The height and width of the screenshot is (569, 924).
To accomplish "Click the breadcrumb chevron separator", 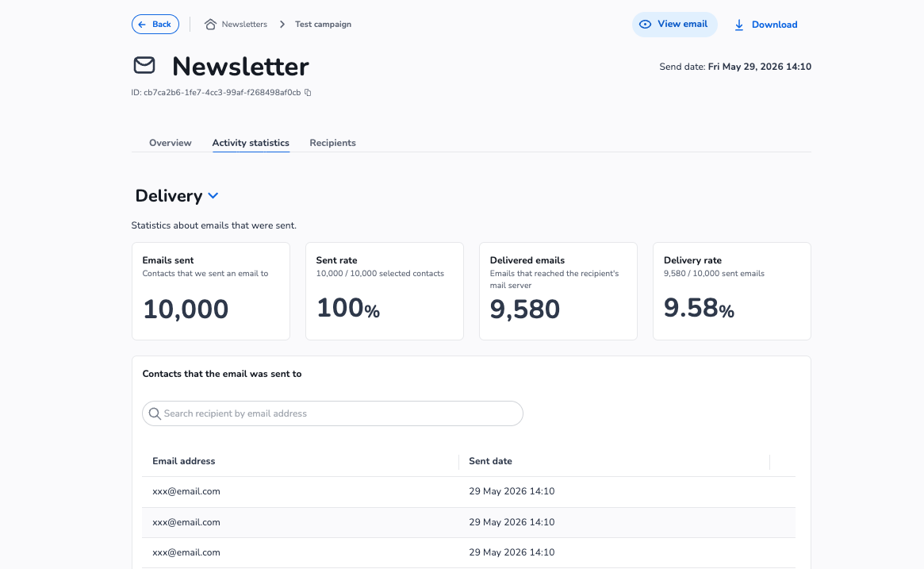I will pyautogui.click(x=282, y=24).
